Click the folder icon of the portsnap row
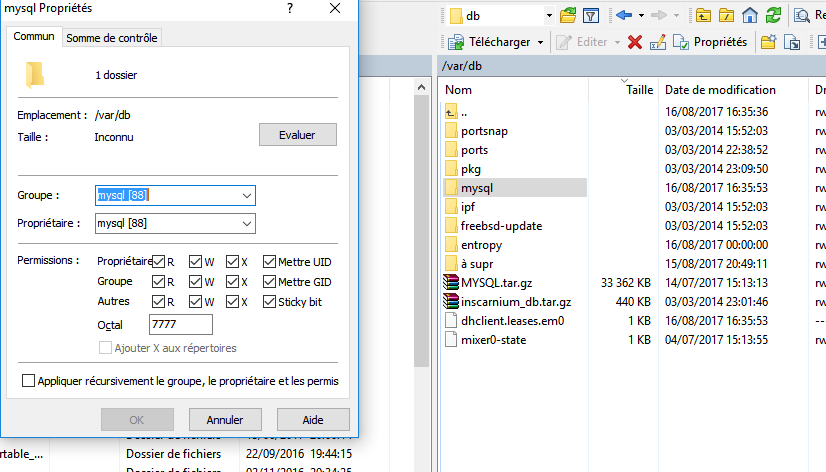Screen dimensions: 826x472 tap(451, 131)
